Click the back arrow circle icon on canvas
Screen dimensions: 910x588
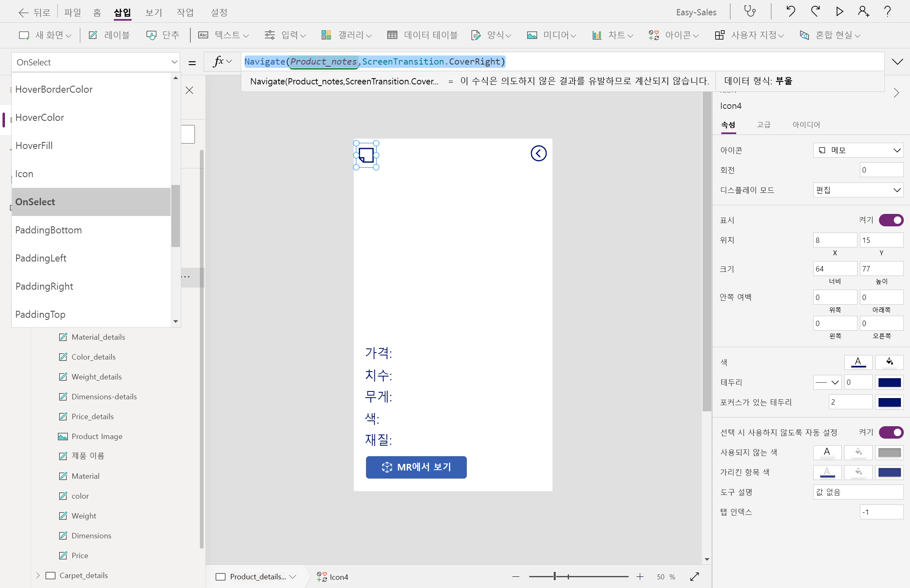538,154
